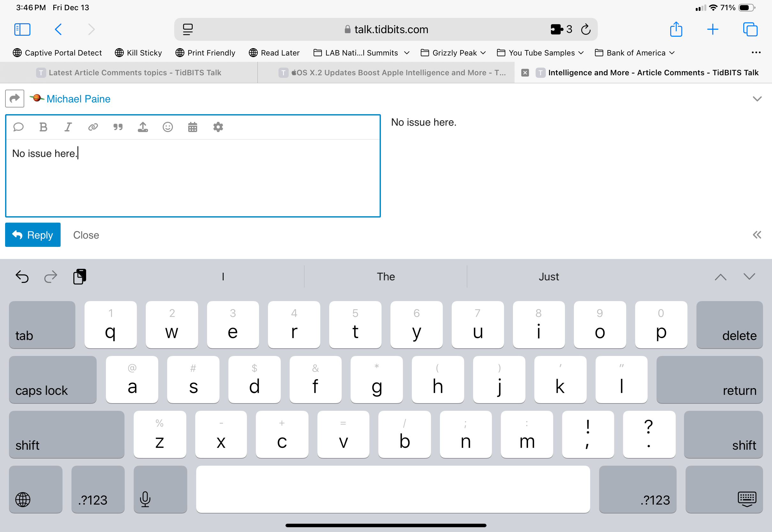This screenshot has width=772, height=532.
Task: Hide composer preview with double chevron
Action: point(757,235)
